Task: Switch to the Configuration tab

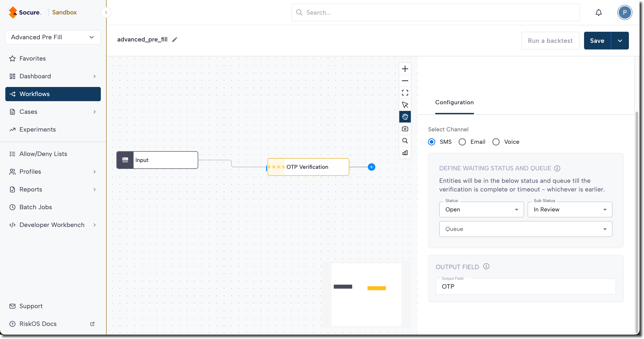Action: (x=454, y=102)
